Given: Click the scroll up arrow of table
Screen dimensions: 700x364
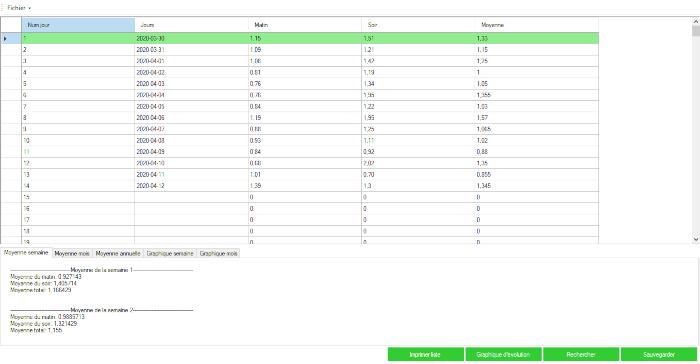Looking at the screenshot, I should (696, 21).
